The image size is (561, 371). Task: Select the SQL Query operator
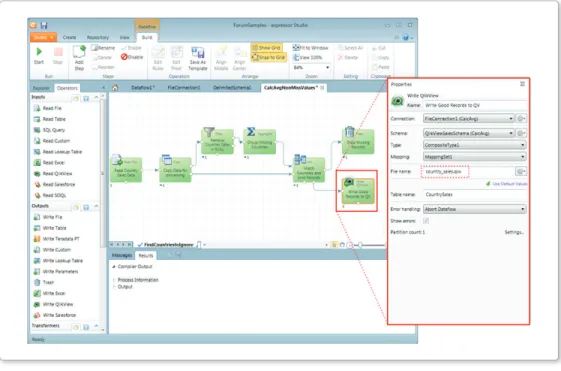click(x=49, y=130)
